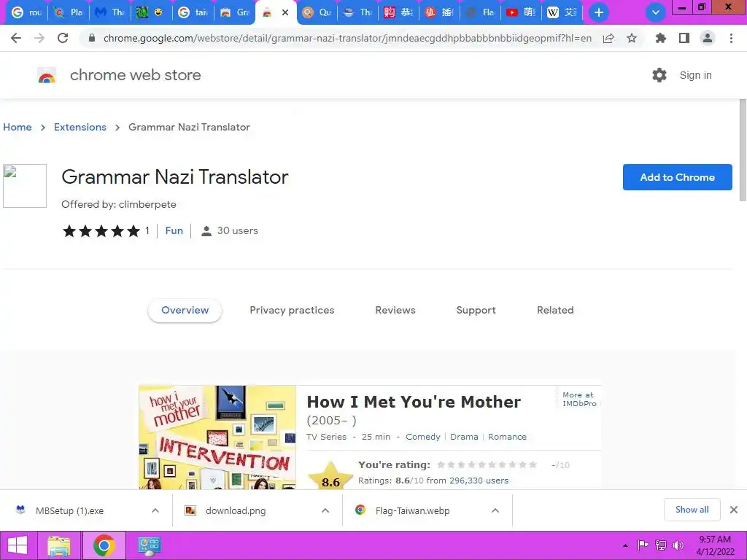The width and height of the screenshot is (747, 560).
Task: Switch to the Malwarebytes tab
Action: point(109,12)
